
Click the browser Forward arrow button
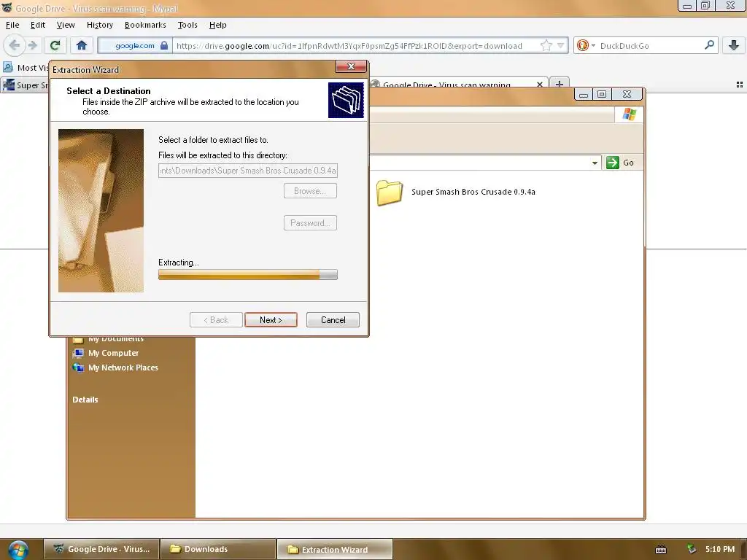[x=32, y=45]
